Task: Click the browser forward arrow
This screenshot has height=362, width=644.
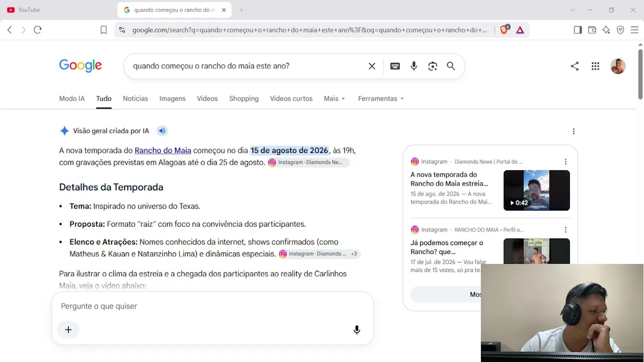Action: [23, 30]
